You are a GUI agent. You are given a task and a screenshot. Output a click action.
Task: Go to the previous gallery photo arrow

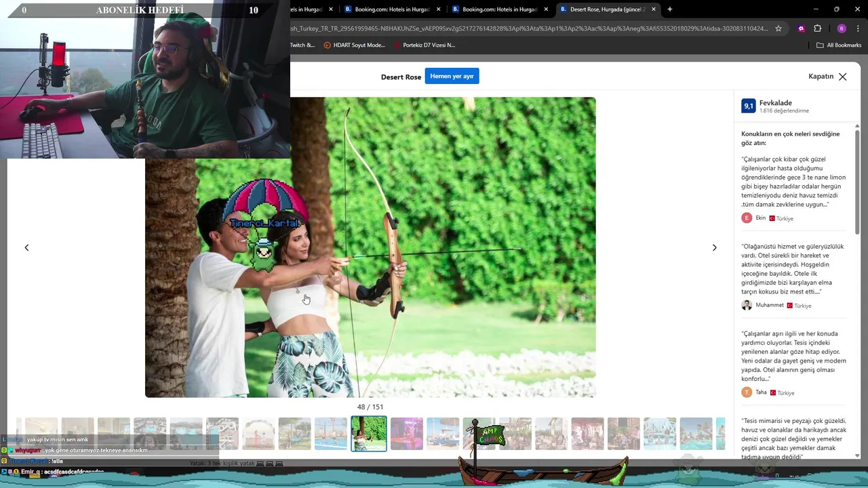[x=26, y=247]
